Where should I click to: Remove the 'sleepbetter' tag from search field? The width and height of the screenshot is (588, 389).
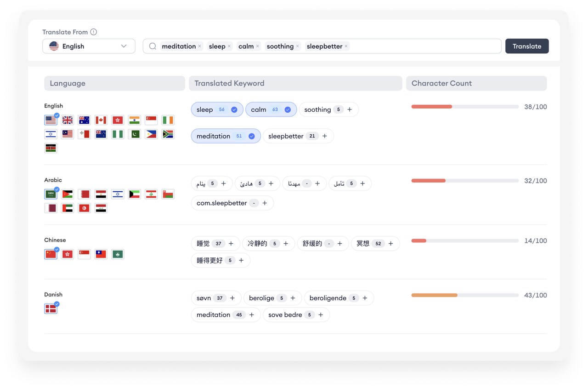point(346,46)
